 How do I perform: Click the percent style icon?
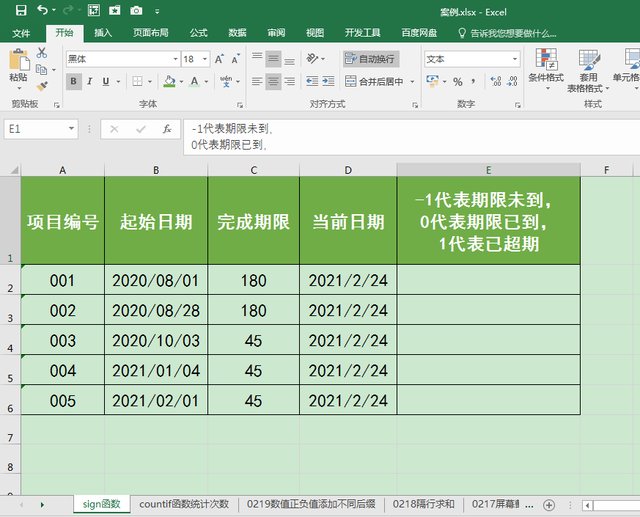tap(458, 82)
